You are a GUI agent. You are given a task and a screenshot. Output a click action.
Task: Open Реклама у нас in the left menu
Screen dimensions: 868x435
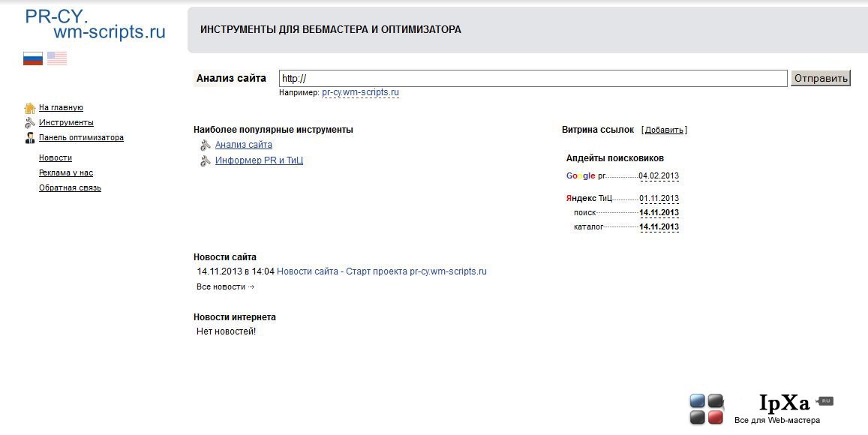pos(66,172)
